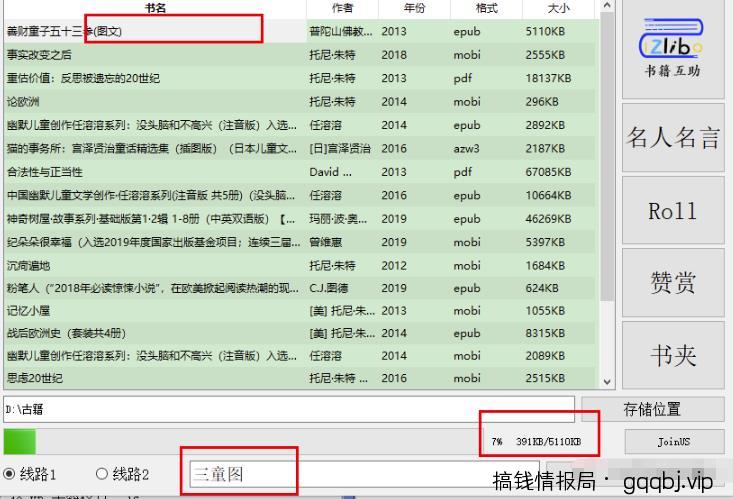Click the JoinUS button
Viewport: 733px width, 499px height.
pos(674,441)
